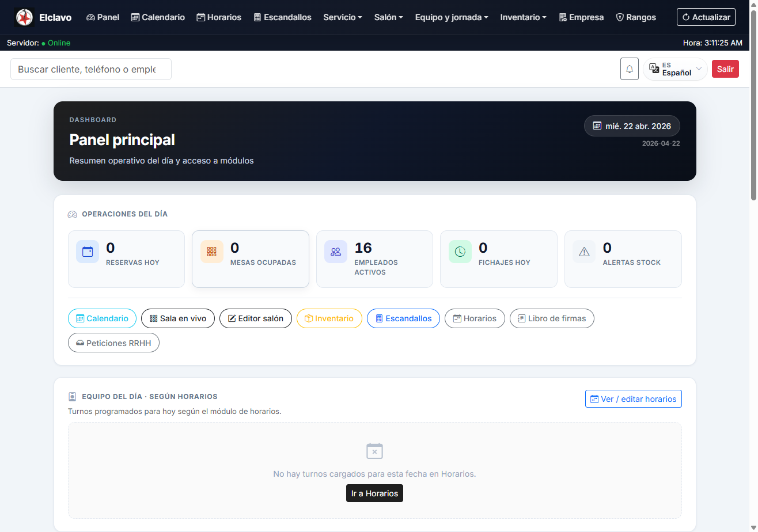Click the Servidor Online status text

point(39,43)
